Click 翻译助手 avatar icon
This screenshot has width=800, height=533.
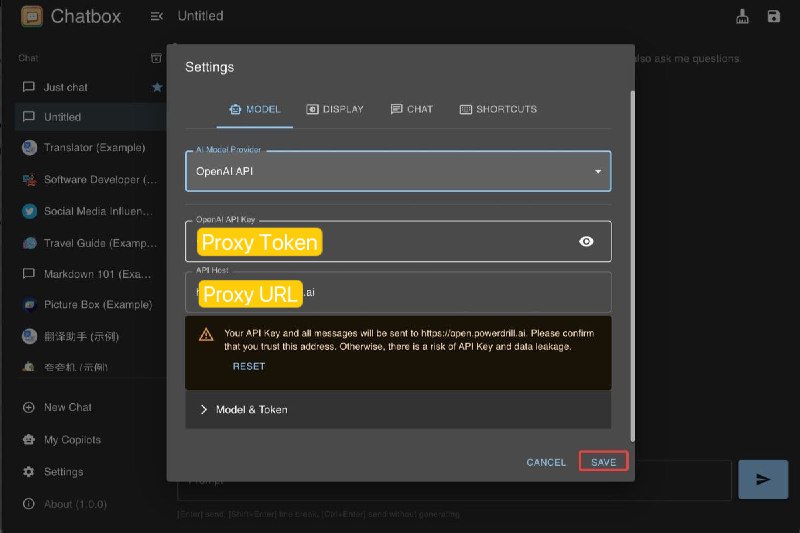click(x=30, y=337)
